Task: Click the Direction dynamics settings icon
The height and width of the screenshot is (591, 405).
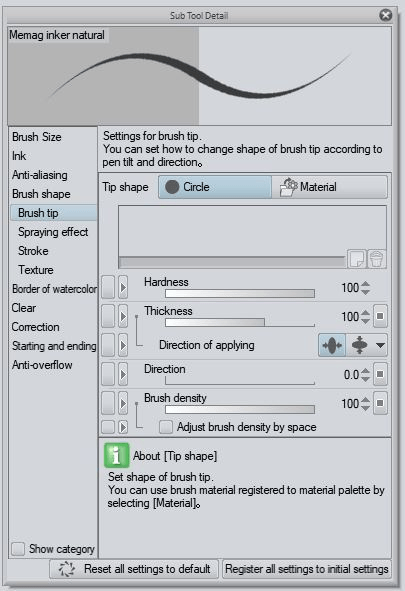Action: click(380, 374)
